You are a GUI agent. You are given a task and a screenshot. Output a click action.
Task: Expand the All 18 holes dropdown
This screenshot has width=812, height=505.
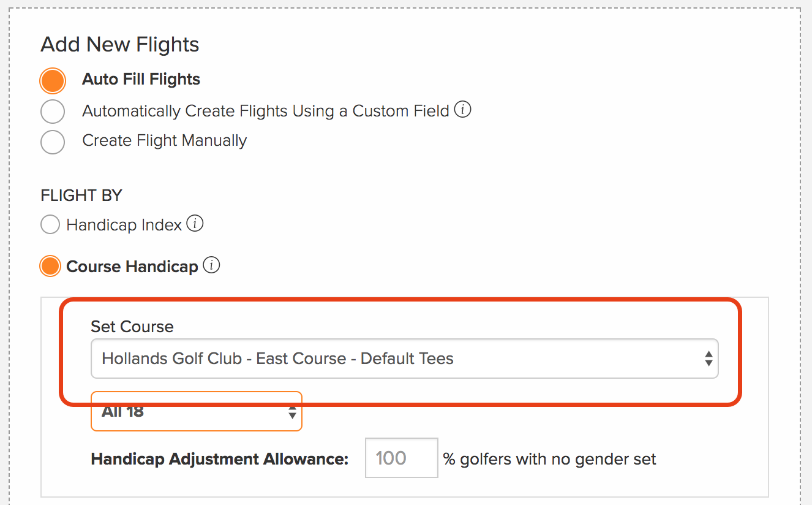point(197,411)
